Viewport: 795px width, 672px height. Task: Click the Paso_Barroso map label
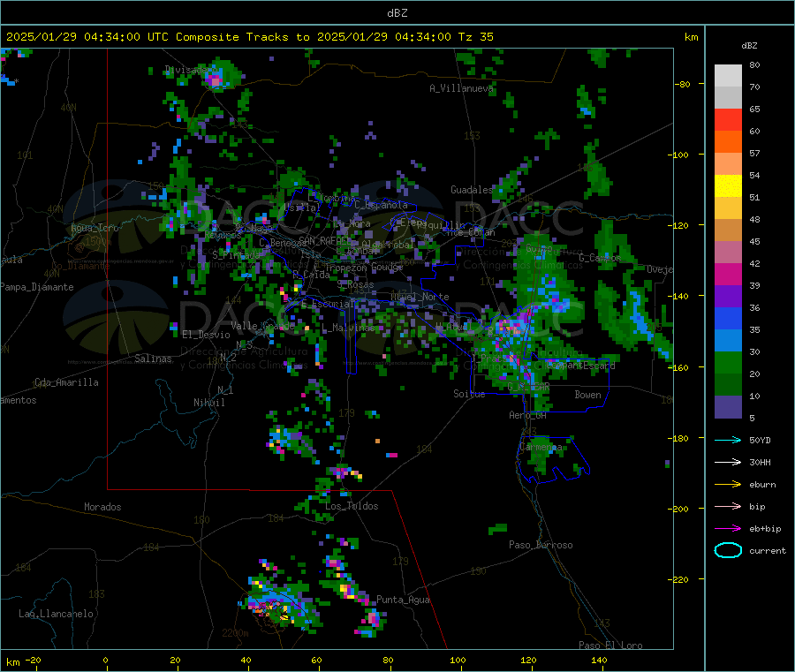tap(541, 545)
